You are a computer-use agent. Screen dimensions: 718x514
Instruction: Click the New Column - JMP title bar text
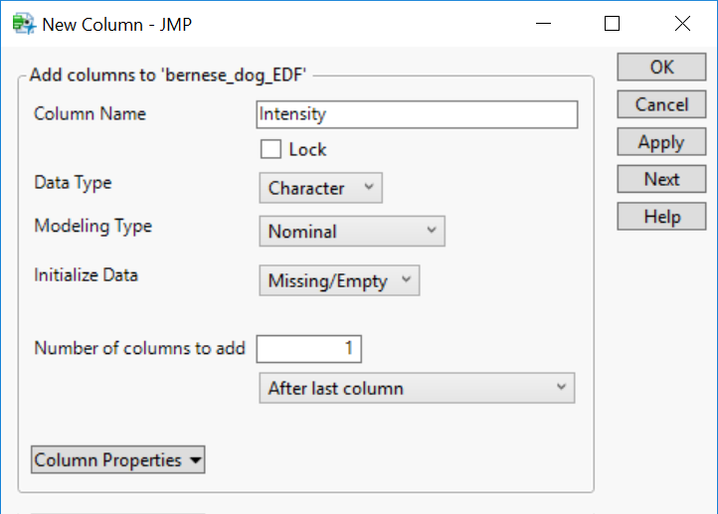tap(116, 24)
